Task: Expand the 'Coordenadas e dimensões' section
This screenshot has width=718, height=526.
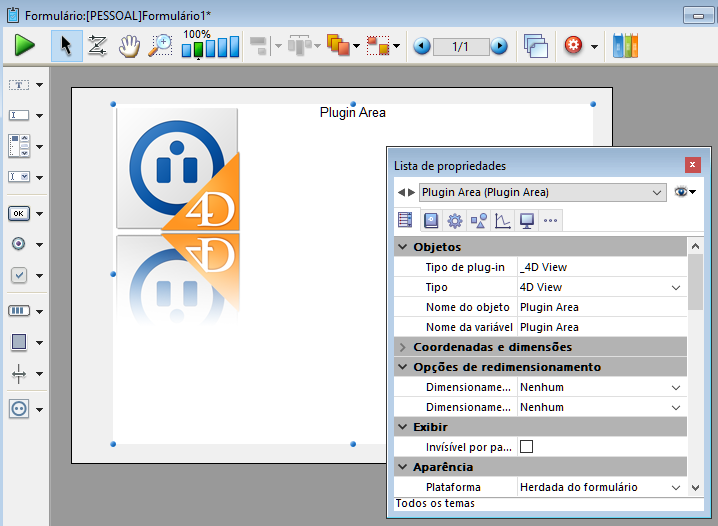Action: pyautogui.click(x=403, y=347)
